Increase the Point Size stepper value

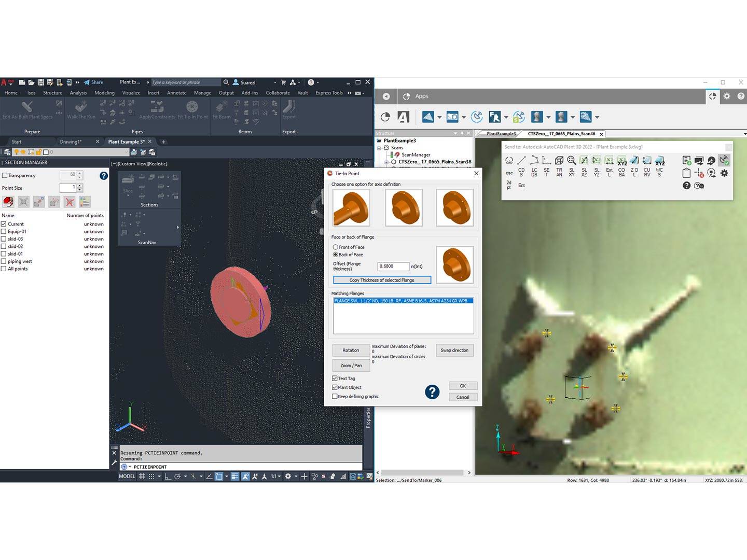click(79, 186)
